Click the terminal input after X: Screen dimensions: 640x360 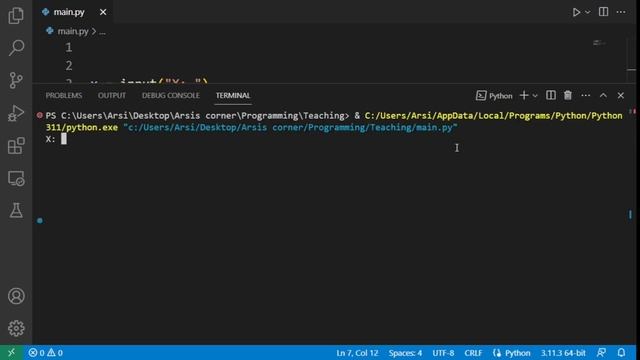click(x=64, y=139)
